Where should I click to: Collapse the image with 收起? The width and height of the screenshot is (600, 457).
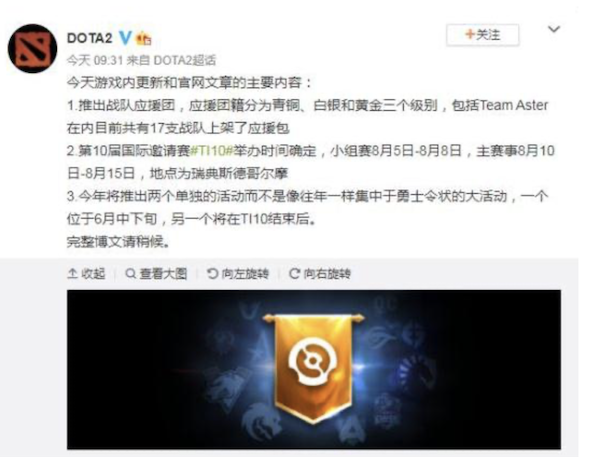86,274
